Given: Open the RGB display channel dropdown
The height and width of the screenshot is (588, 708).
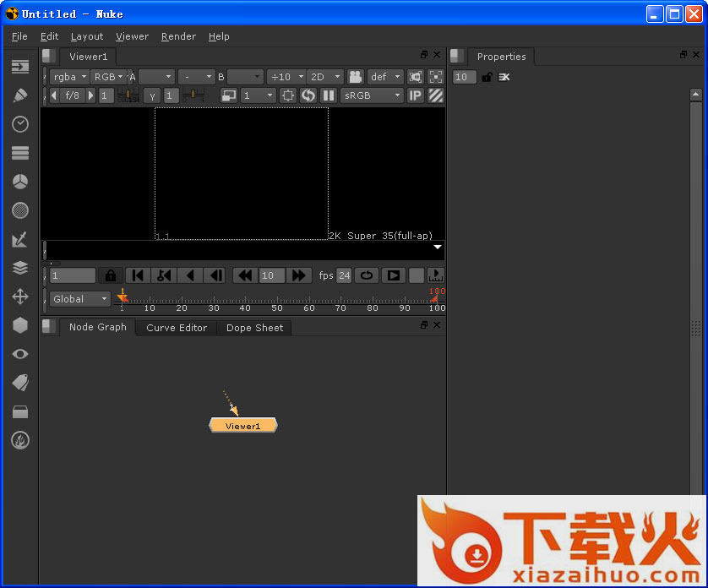Looking at the screenshot, I should tap(108, 77).
